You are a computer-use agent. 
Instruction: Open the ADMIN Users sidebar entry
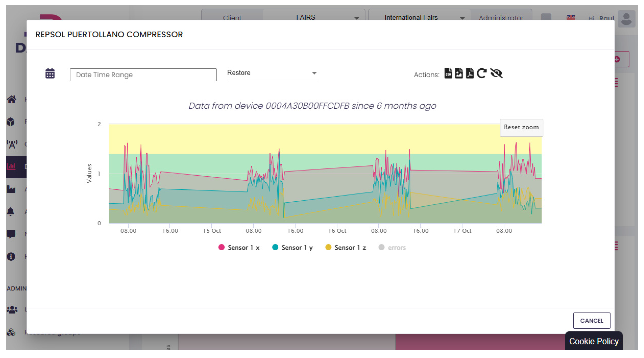pos(12,310)
